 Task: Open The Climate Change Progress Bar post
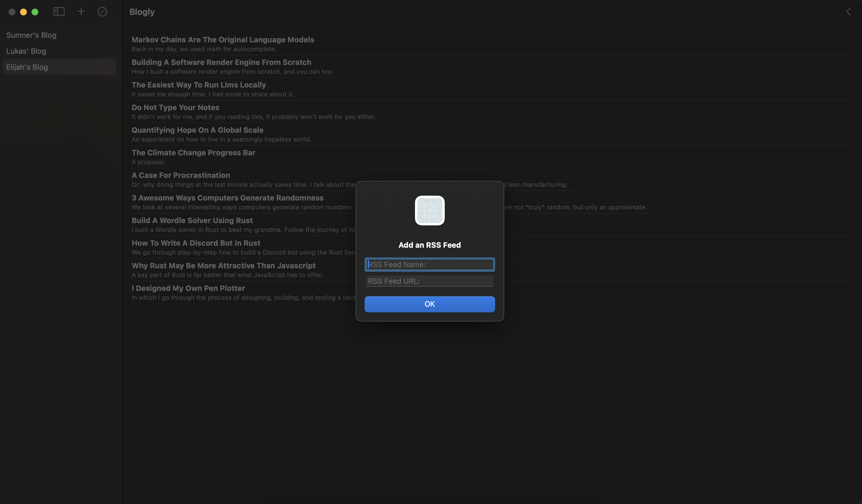[x=193, y=152]
